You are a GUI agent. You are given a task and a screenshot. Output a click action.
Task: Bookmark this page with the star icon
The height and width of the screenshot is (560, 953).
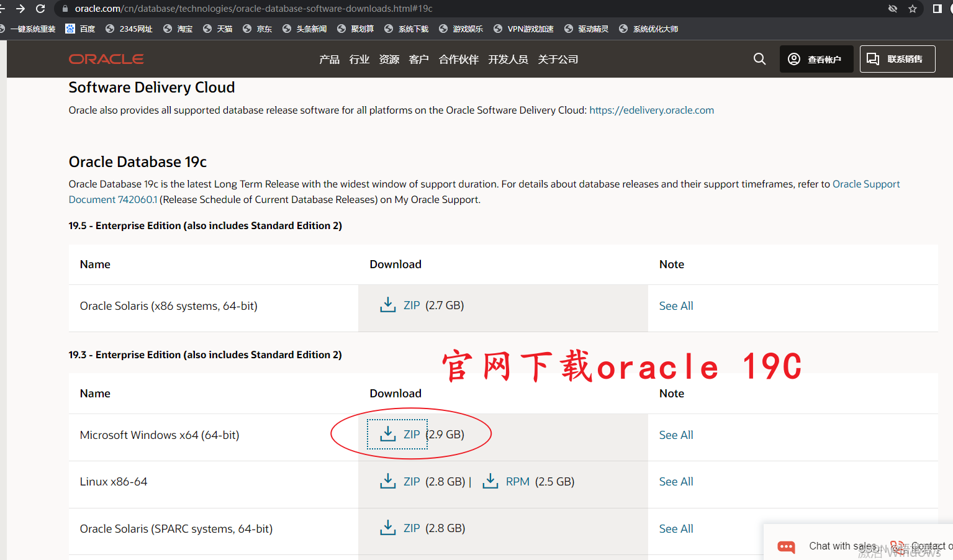coord(913,9)
